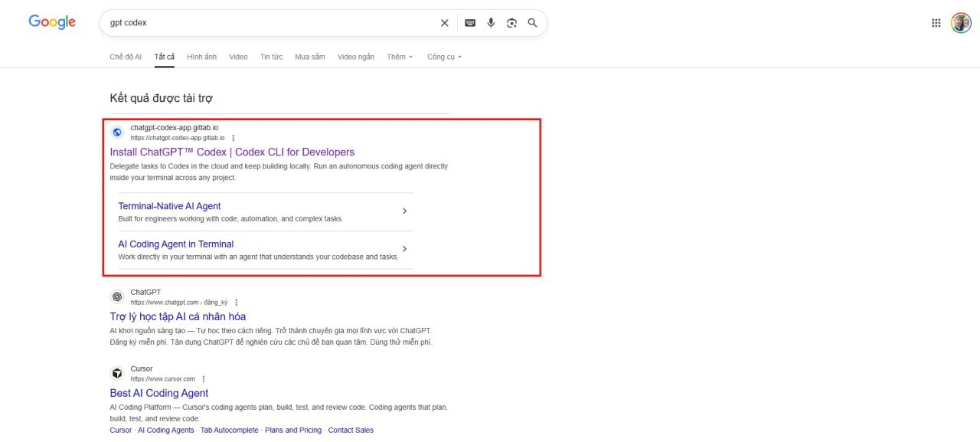Image resolution: width=980 pixels, height=442 pixels.
Task: Click the https://chatgpt-codex-app.gitlab.io URL text
Action: tap(178, 138)
